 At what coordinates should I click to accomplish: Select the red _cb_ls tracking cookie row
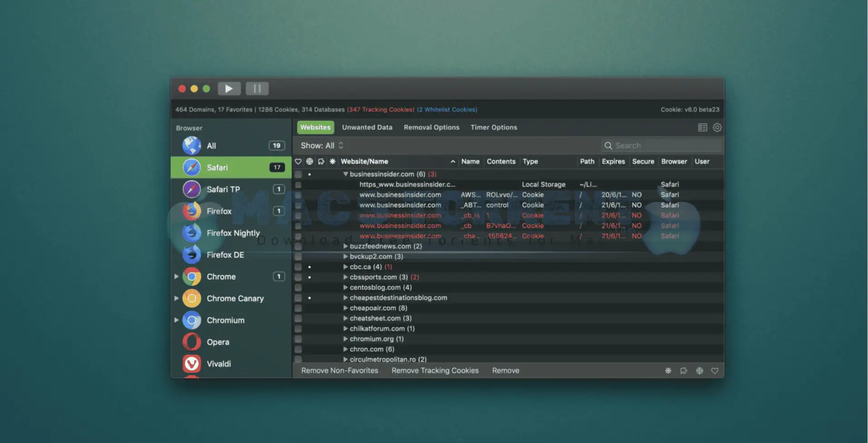(508, 216)
